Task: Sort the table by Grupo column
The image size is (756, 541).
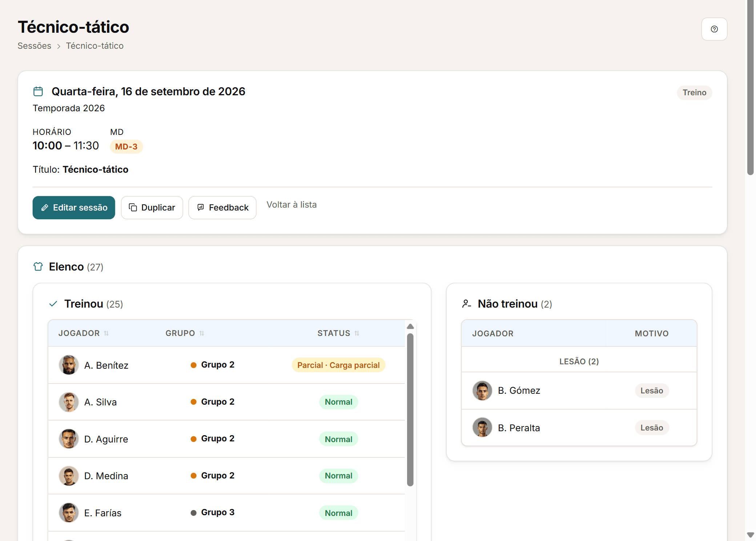Action: [x=185, y=333]
